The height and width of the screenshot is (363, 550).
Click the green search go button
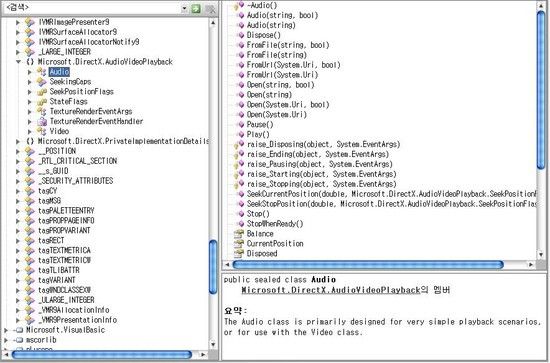coord(196,8)
